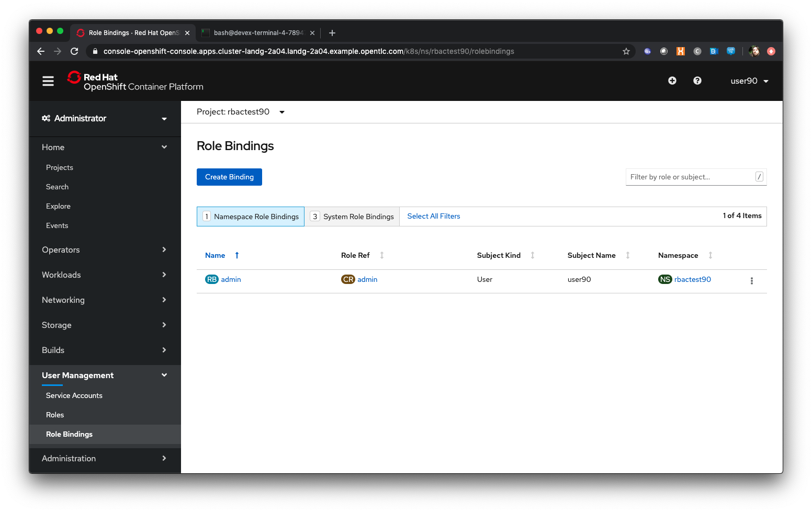Open the rbactest90 namespace link
This screenshot has width=812, height=512.
pos(693,279)
